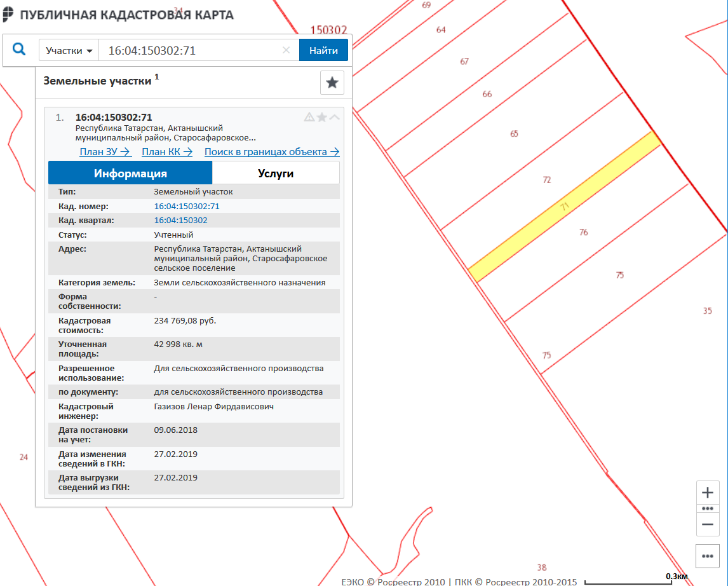728x586 pixels.
Task: Click the registration date 09.06.2018
Action: [x=175, y=430]
